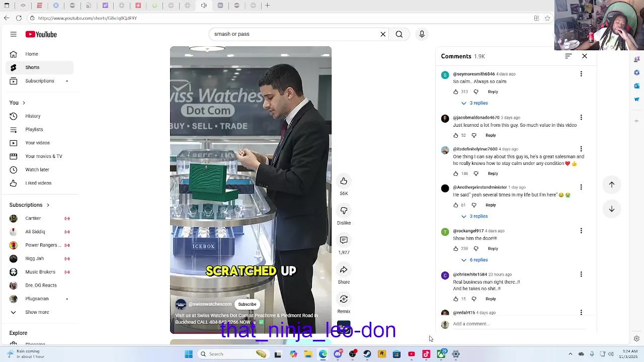The height and width of the screenshot is (362, 644).
Task: Open more options for rockangel917 comment
Action: coord(581,231)
